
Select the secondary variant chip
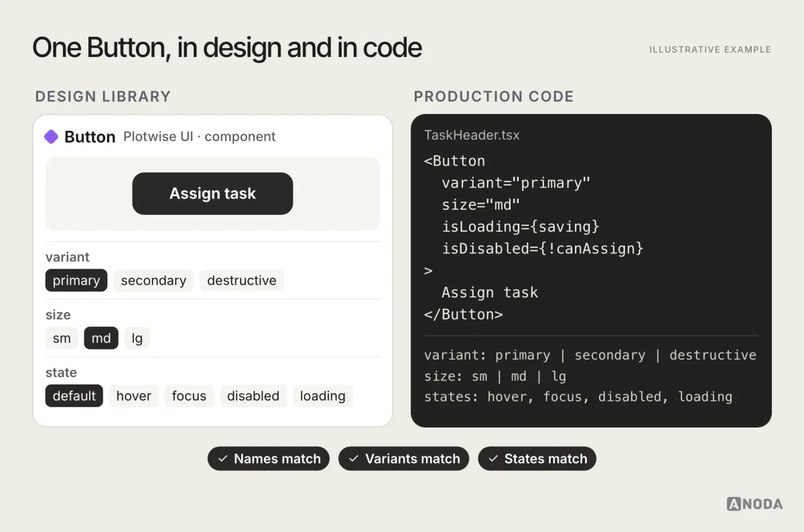(153, 280)
